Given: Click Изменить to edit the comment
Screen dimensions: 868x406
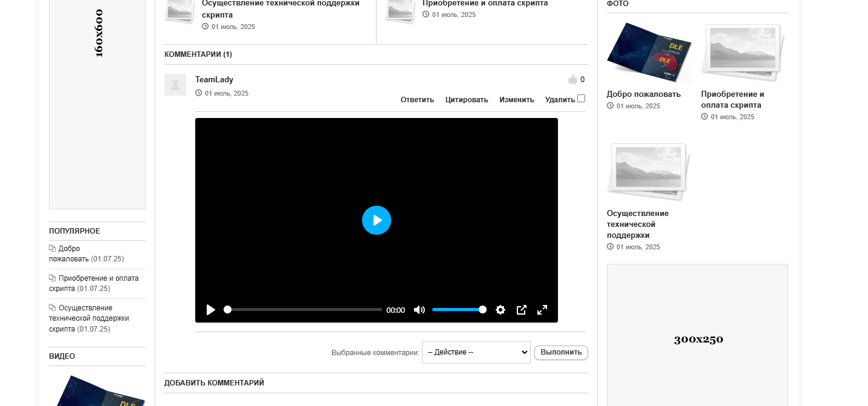Looking at the screenshot, I should pos(517,100).
